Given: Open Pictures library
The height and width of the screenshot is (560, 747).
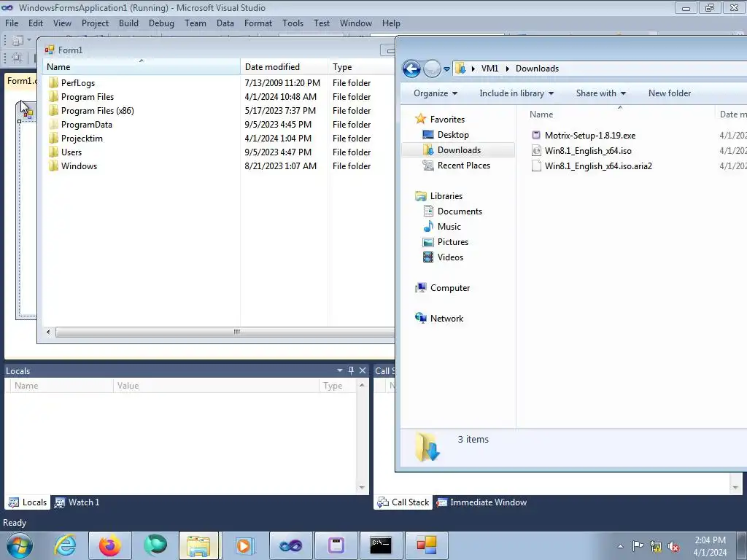Looking at the screenshot, I should [452, 241].
